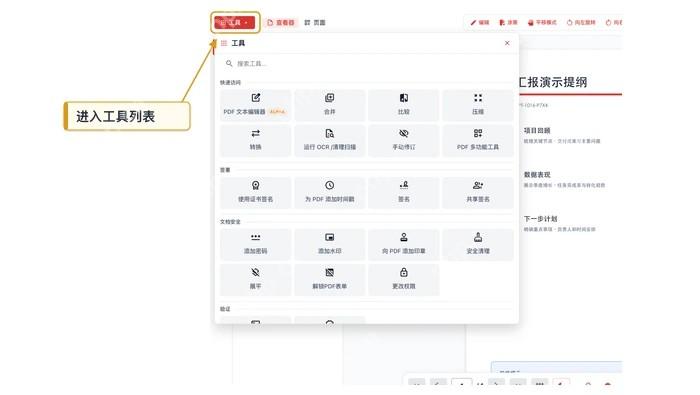700x395 pixels.
Task: Click the 编辑 toolbar button
Action: pos(480,22)
